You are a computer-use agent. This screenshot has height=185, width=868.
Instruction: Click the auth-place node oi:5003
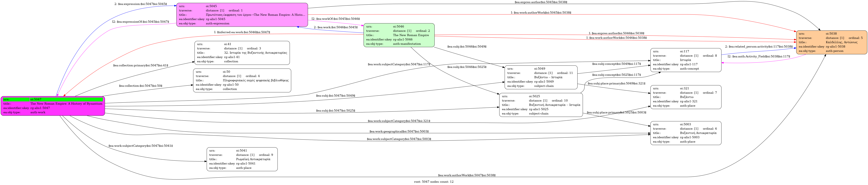pos(686,133)
